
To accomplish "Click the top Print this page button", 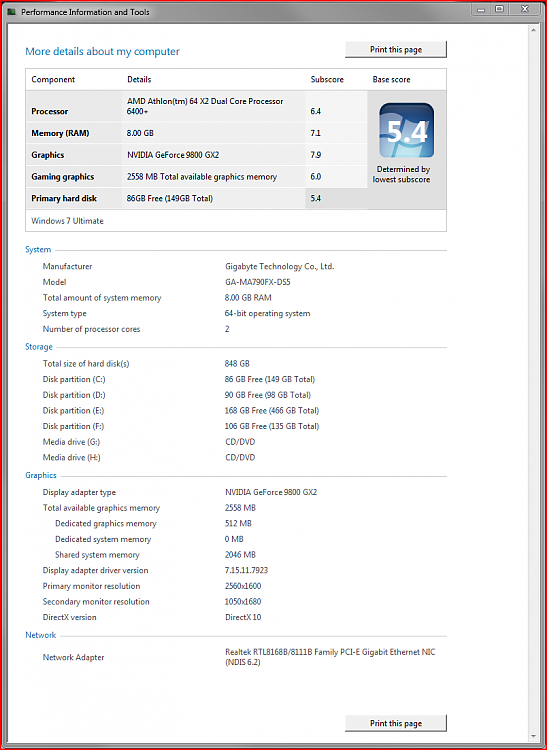I will point(396,50).
